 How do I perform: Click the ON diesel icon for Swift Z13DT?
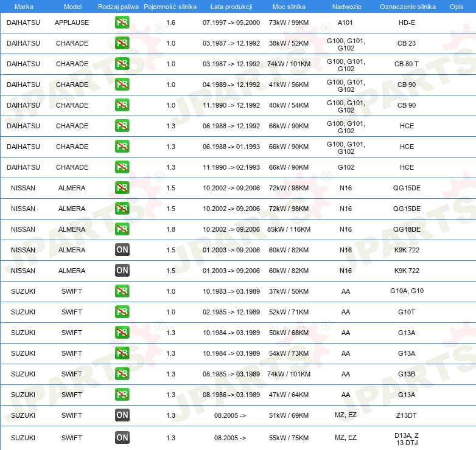coord(122,415)
